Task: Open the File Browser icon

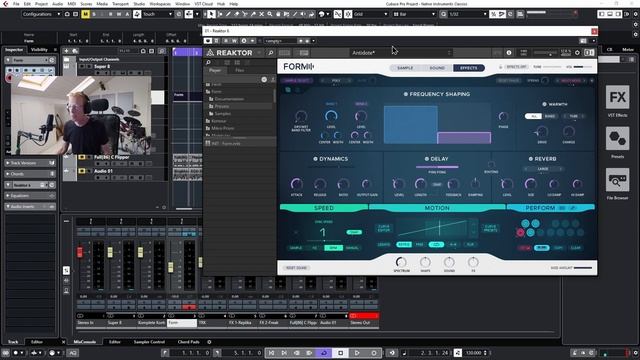Action: coord(618,180)
